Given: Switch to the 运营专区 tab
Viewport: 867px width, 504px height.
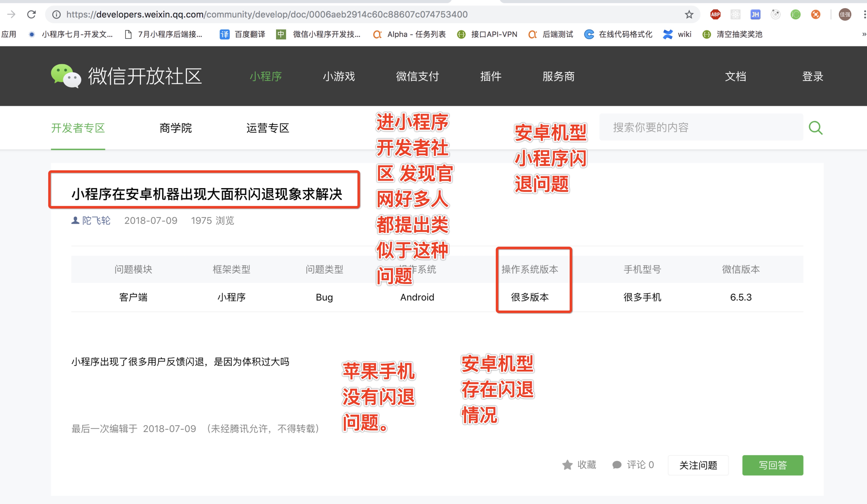Looking at the screenshot, I should coord(267,128).
